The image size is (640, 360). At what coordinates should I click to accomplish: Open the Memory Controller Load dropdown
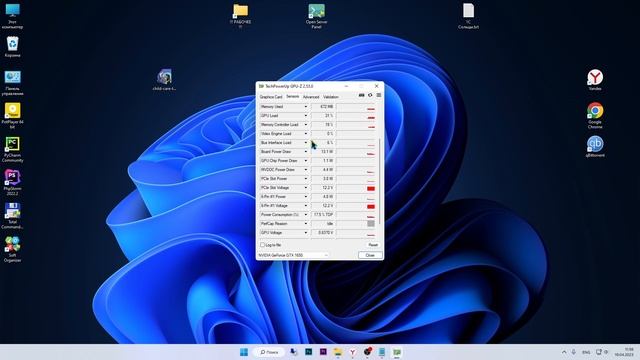coord(306,124)
